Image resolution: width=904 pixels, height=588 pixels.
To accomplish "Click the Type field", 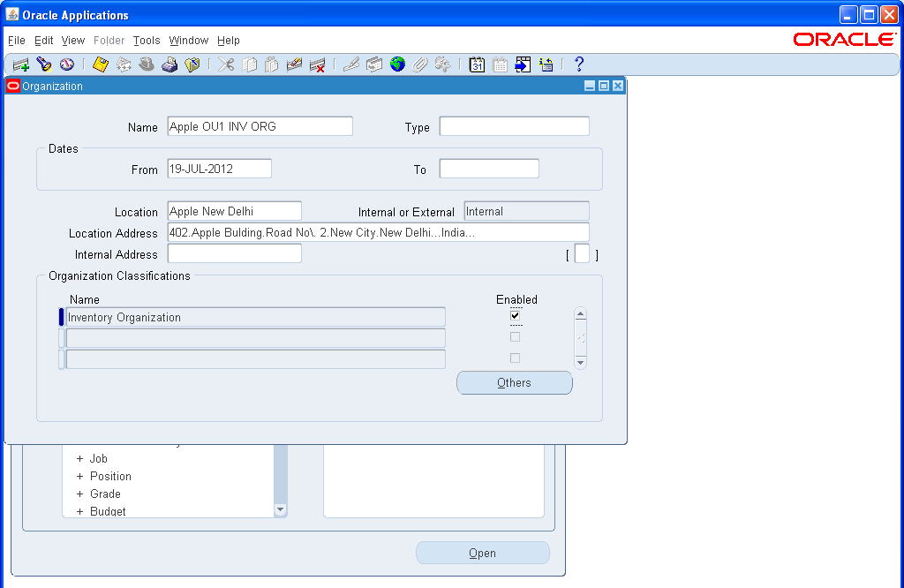I will [x=515, y=126].
